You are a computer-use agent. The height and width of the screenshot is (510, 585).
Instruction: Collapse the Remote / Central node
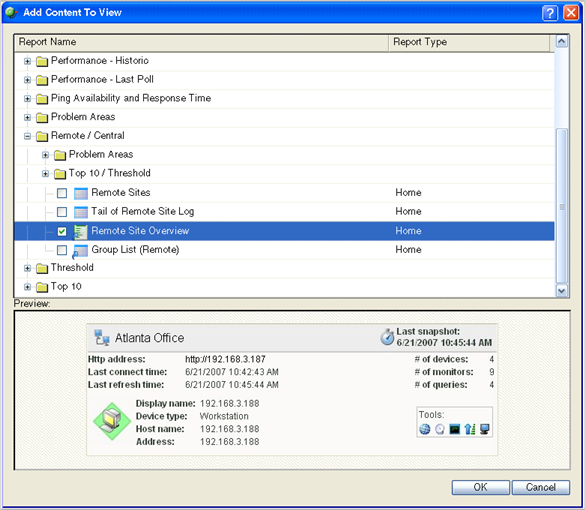27,136
